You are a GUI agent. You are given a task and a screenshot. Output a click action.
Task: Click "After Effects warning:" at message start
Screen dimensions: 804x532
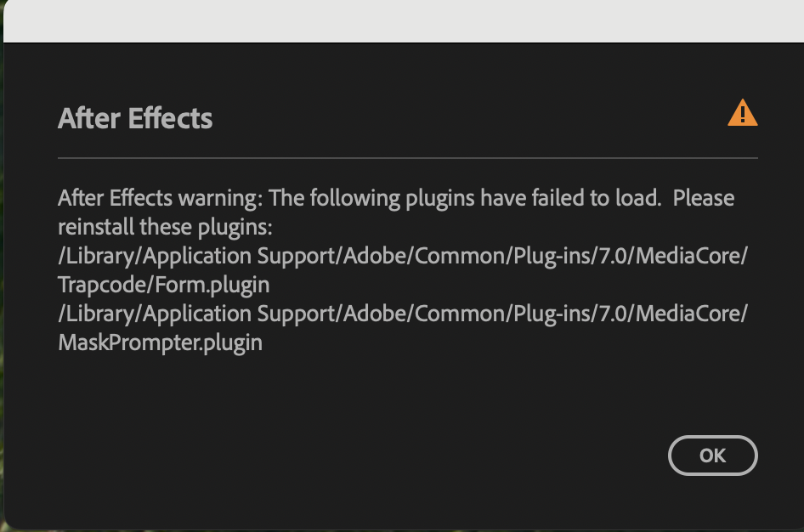pos(160,198)
